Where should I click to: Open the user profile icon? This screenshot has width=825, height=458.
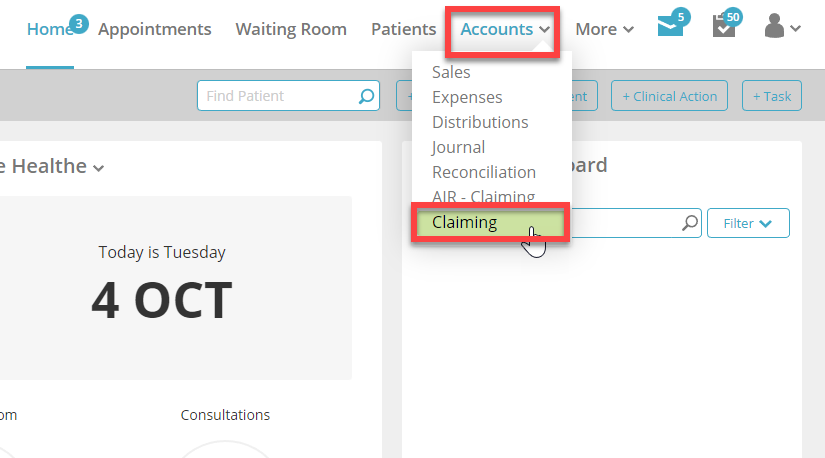[x=782, y=26]
